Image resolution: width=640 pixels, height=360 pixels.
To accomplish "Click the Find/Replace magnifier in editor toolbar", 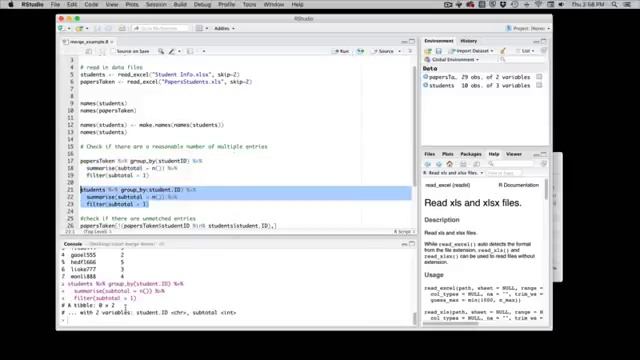I will (161, 51).
